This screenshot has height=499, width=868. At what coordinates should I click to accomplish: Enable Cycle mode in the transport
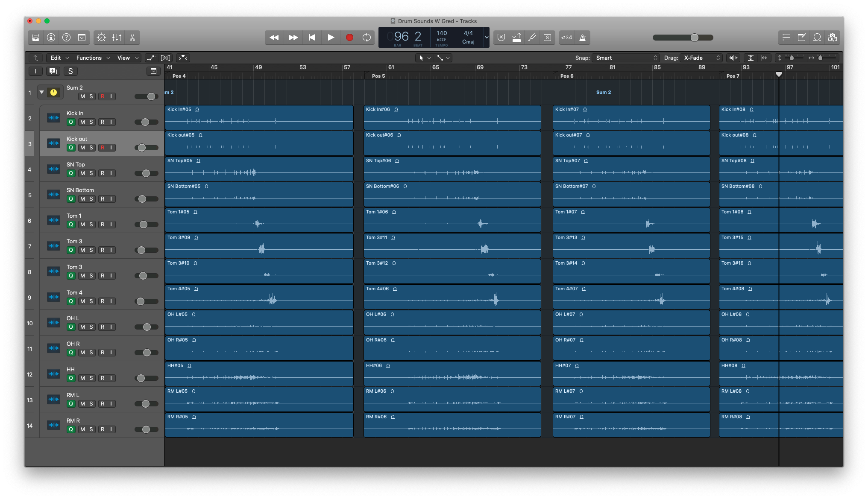(367, 38)
